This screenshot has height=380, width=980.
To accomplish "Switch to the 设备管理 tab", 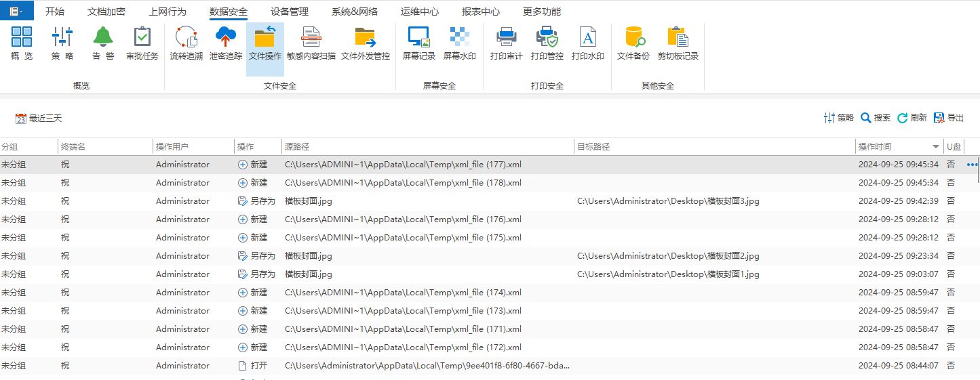I will (290, 12).
